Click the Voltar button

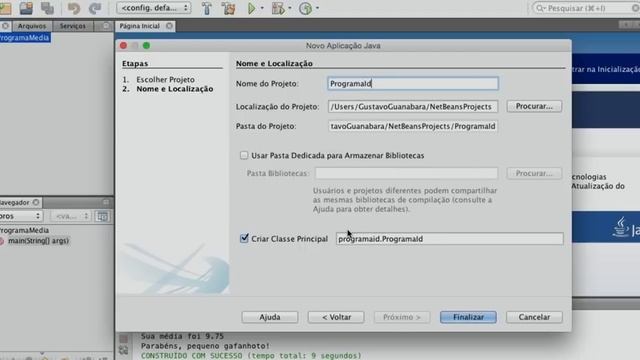[336, 317]
